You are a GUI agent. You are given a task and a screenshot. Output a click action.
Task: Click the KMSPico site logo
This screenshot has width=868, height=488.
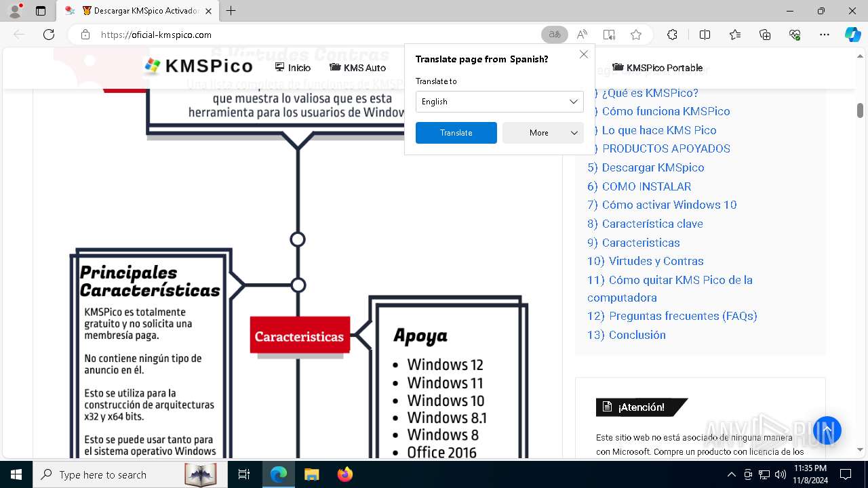(199, 66)
